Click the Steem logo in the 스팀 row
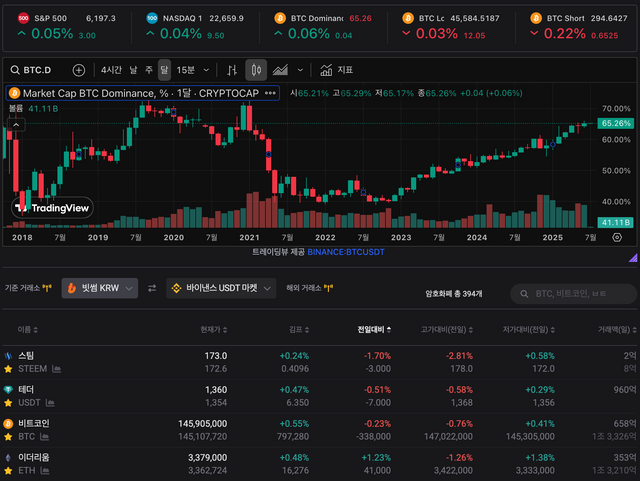The image size is (640, 481). (8, 356)
